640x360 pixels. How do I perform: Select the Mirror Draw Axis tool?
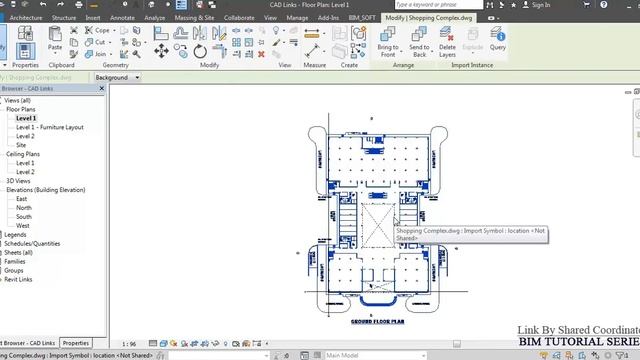point(219,33)
